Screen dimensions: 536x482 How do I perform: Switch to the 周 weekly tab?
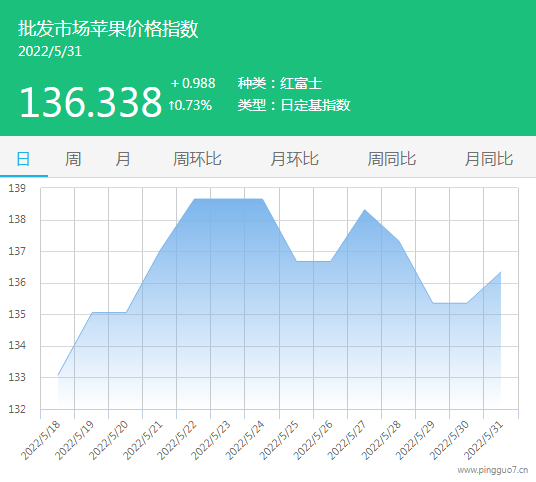[x=73, y=159]
